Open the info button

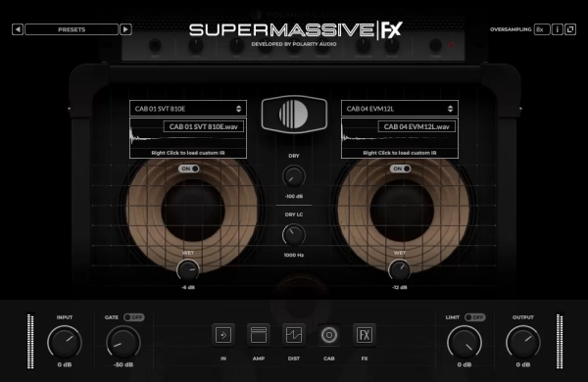click(x=558, y=29)
